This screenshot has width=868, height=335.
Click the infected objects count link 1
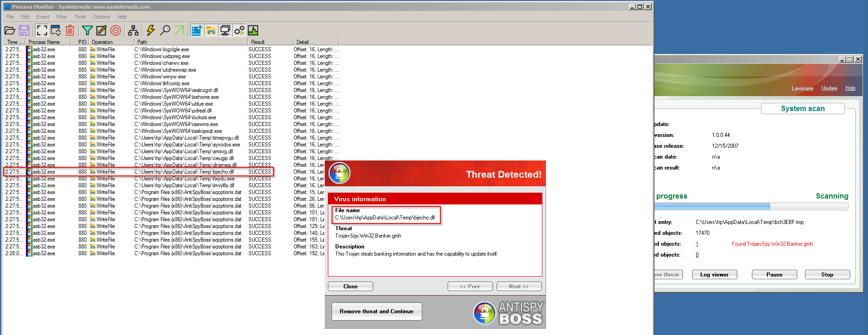click(697, 244)
